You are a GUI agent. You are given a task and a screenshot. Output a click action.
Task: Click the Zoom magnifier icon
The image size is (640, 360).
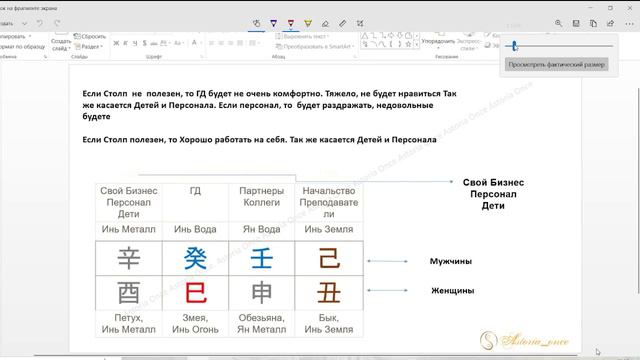558,24
